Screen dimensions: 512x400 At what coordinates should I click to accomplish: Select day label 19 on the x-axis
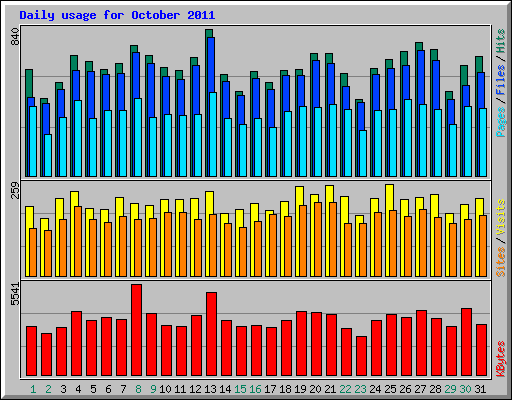[300, 389]
